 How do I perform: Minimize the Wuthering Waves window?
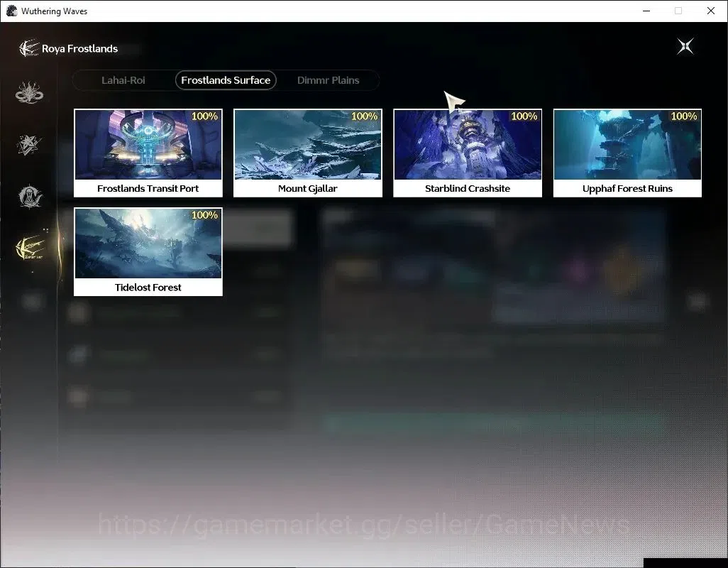(x=646, y=11)
